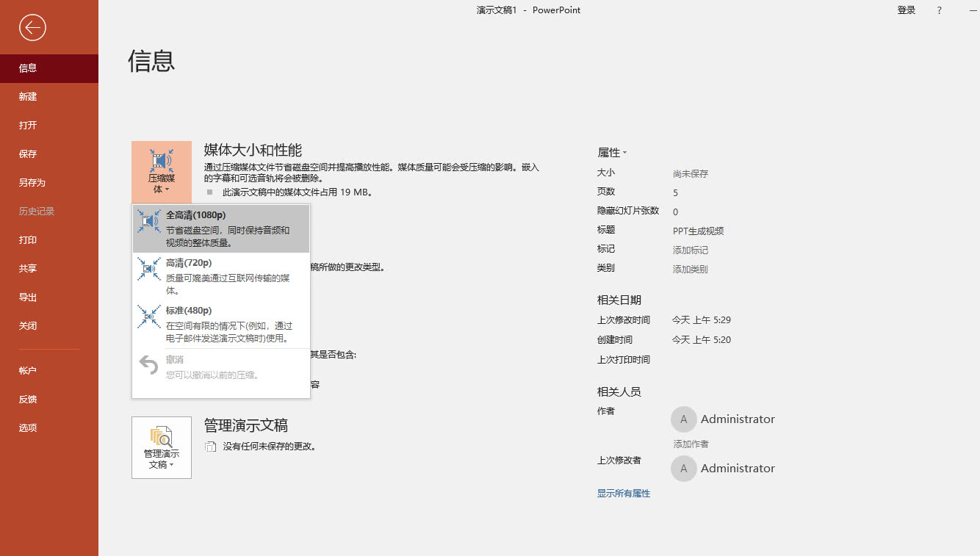980x556 pixels.
Task: Go to 打开 in the sidebar
Action: tap(49, 126)
